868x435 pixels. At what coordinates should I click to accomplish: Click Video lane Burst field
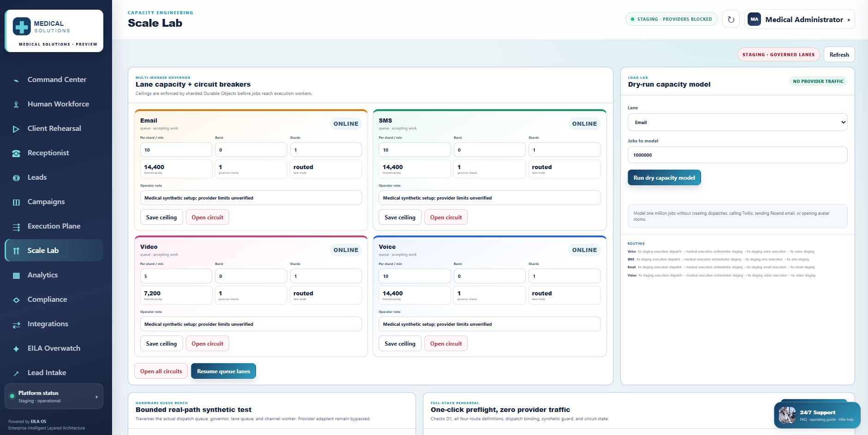pos(251,276)
